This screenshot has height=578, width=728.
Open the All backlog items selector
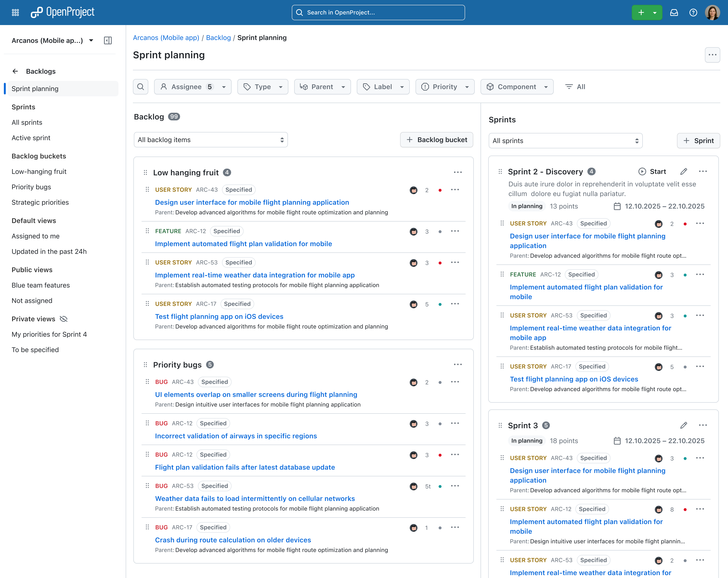click(x=210, y=139)
